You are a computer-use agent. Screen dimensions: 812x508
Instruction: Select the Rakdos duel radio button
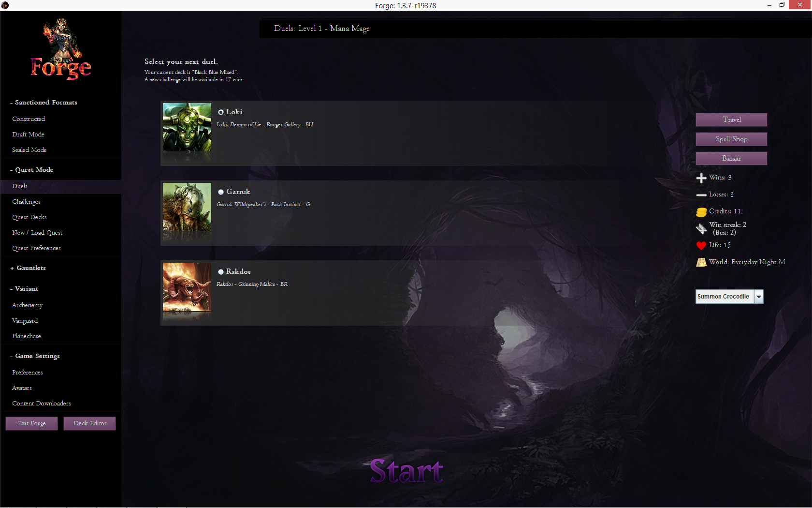pyautogui.click(x=221, y=272)
